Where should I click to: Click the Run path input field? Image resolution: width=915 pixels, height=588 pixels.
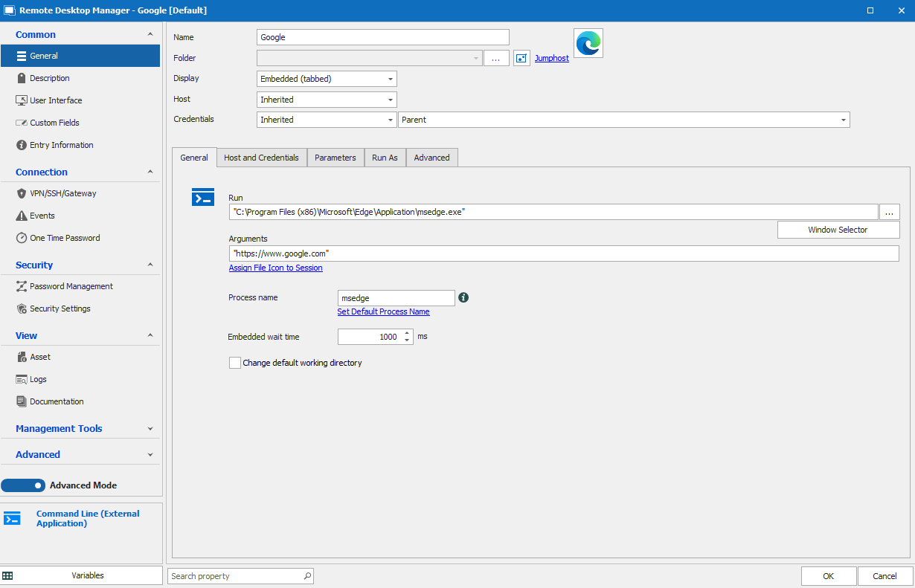pos(553,212)
